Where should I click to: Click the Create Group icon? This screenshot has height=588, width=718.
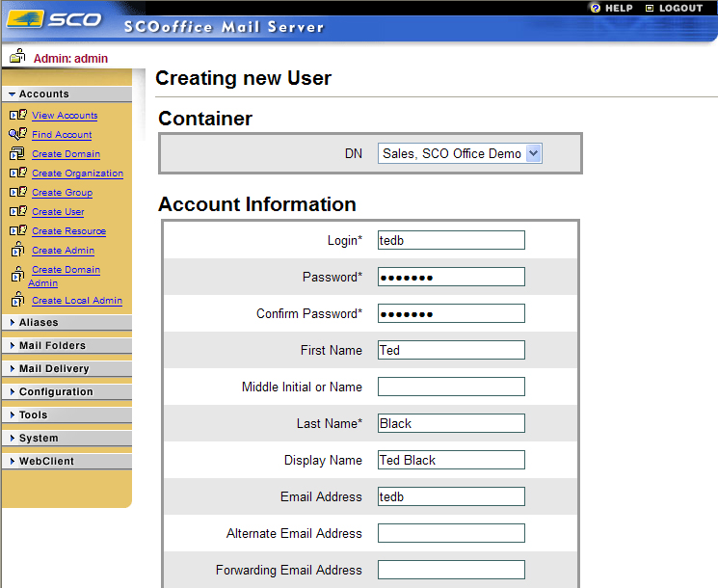tap(17, 193)
